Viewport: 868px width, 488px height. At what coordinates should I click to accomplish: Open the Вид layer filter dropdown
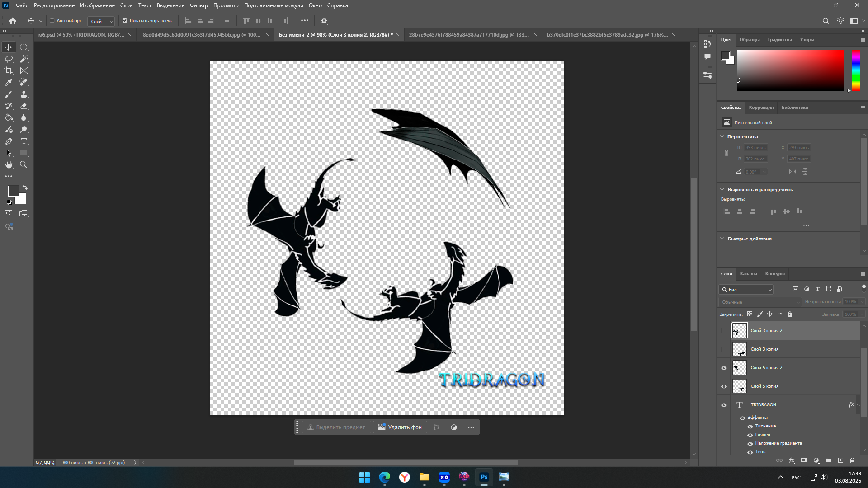point(746,290)
